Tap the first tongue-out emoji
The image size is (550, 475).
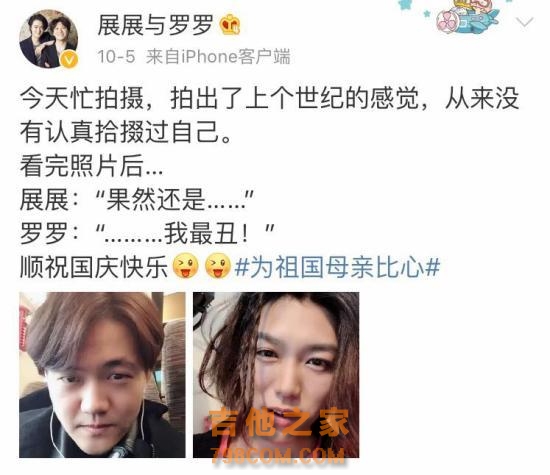pyautogui.click(x=185, y=266)
